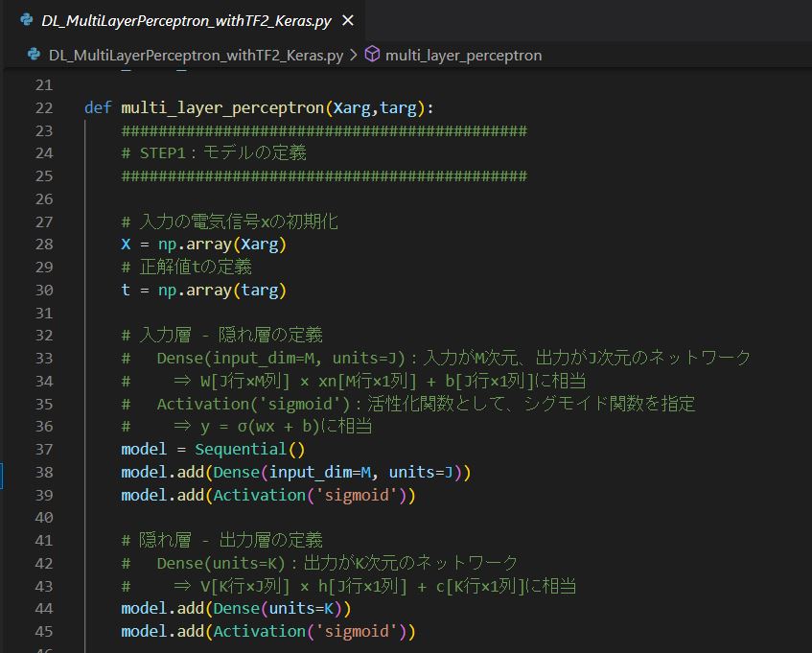Click comment line 33 about Dense(input_dim=M, units=J)
812x653 pixels.
pyautogui.click(x=435, y=358)
